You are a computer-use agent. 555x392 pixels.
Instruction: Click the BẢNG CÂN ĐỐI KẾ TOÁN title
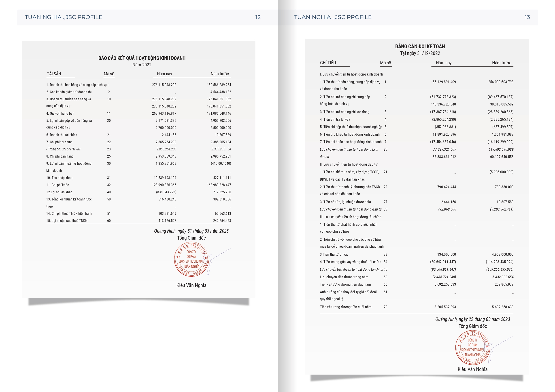[x=420, y=46]
